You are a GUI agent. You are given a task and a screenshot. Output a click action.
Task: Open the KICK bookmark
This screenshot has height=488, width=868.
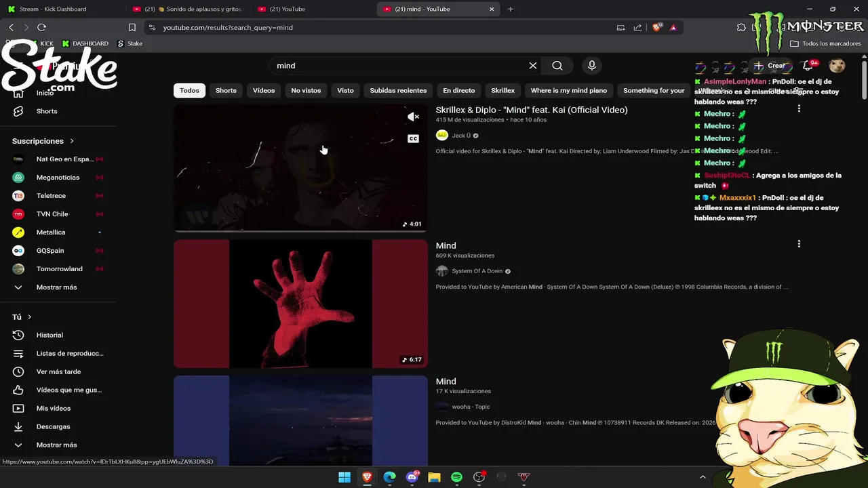(x=42, y=43)
